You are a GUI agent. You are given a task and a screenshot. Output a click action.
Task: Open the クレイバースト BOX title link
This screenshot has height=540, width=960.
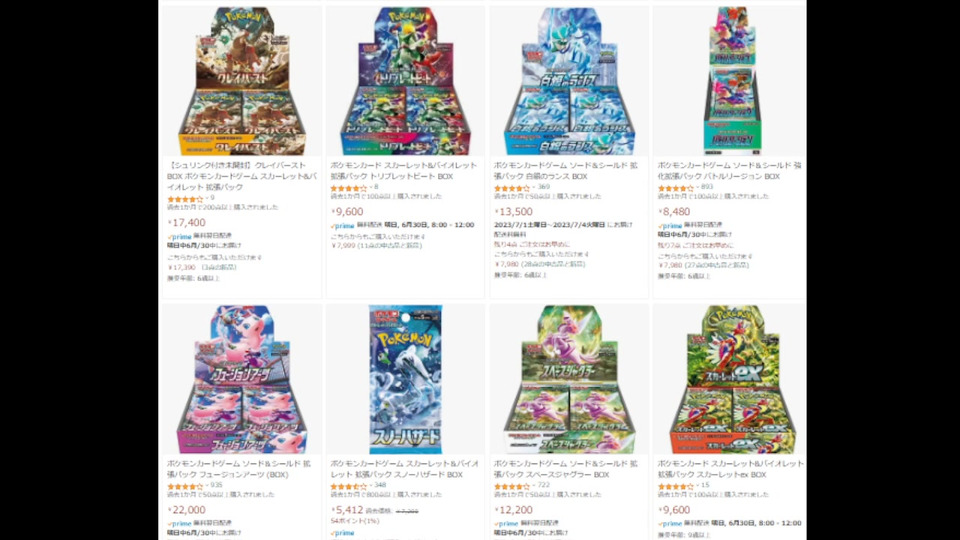(x=242, y=176)
